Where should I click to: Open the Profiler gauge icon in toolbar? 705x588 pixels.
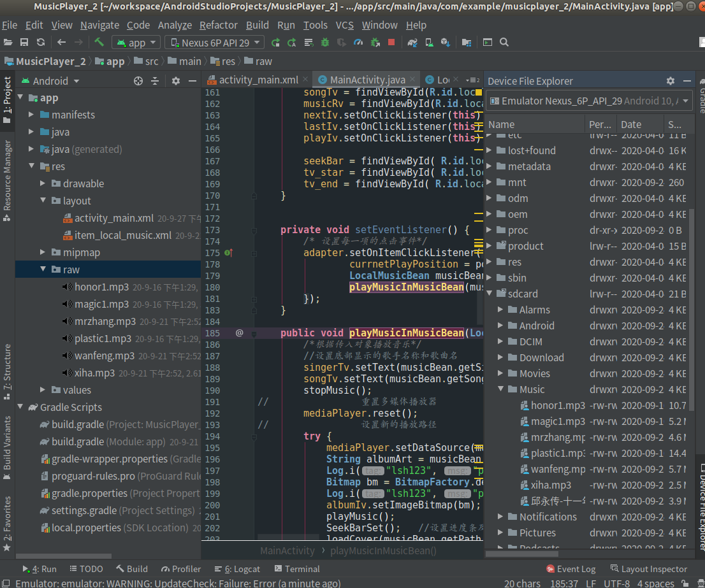pos(358,43)
